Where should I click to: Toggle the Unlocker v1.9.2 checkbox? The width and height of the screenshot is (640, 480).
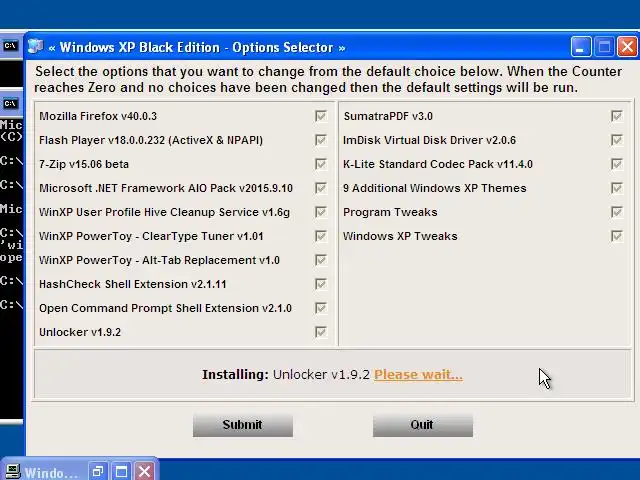[321, 332]
